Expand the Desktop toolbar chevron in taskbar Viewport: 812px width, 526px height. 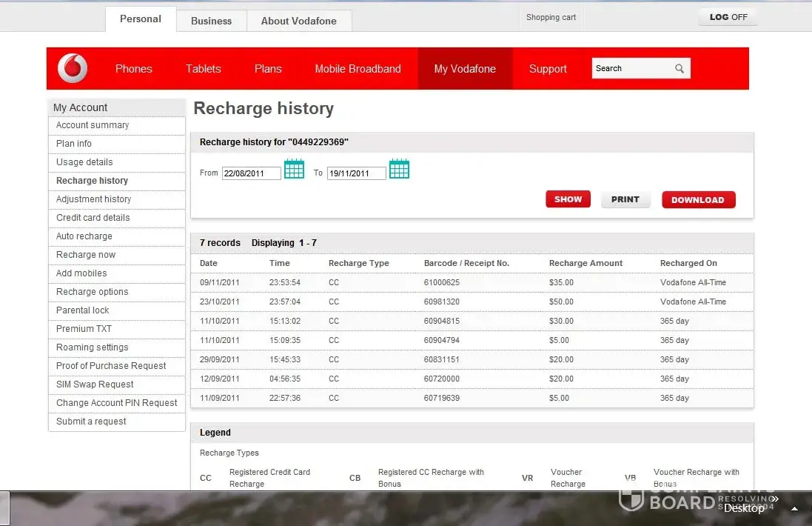tap(774, 499)
